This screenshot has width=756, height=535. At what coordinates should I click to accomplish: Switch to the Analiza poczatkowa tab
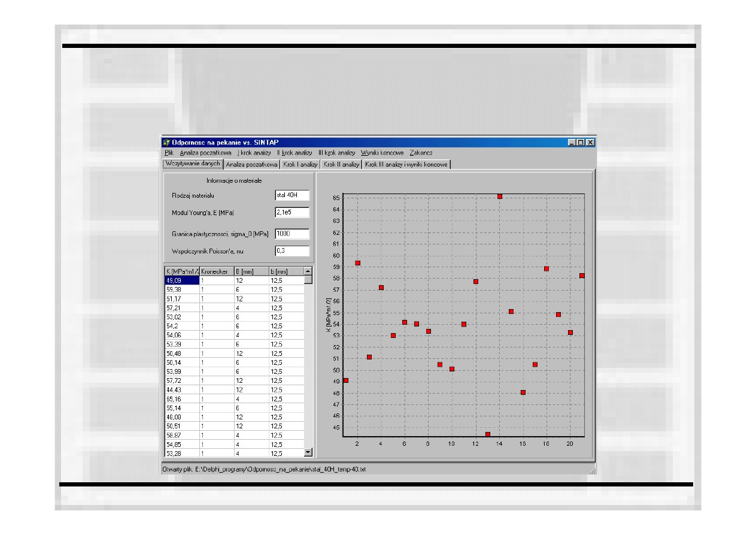click(251, 164)
